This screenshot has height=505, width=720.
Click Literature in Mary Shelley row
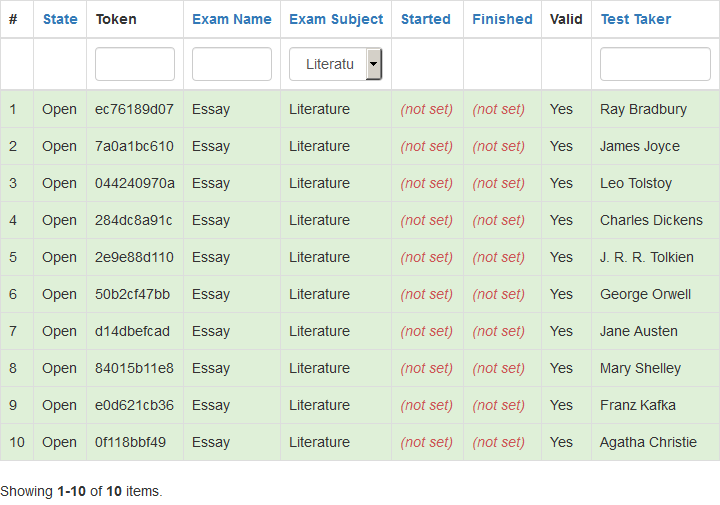tap(319, 368)
